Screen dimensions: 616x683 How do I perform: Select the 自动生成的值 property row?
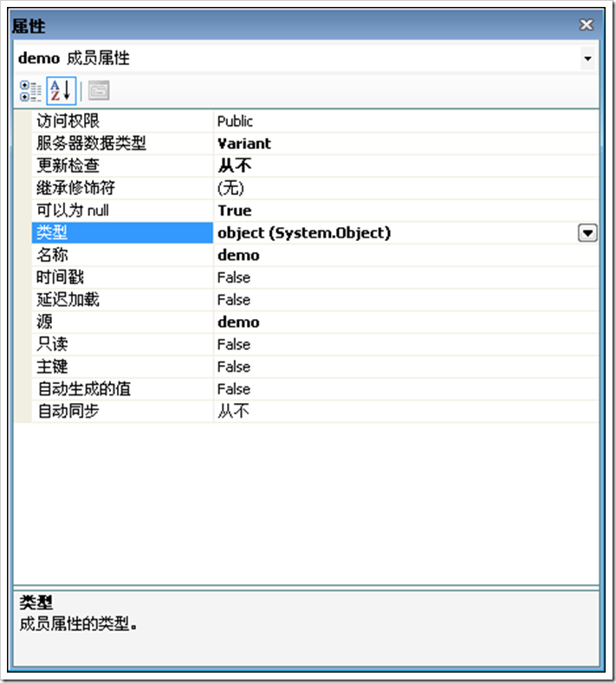[122, 389]
